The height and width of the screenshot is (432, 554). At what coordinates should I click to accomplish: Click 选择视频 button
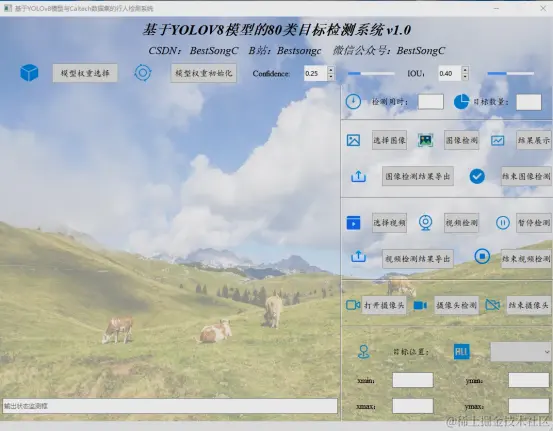point(389,223)
